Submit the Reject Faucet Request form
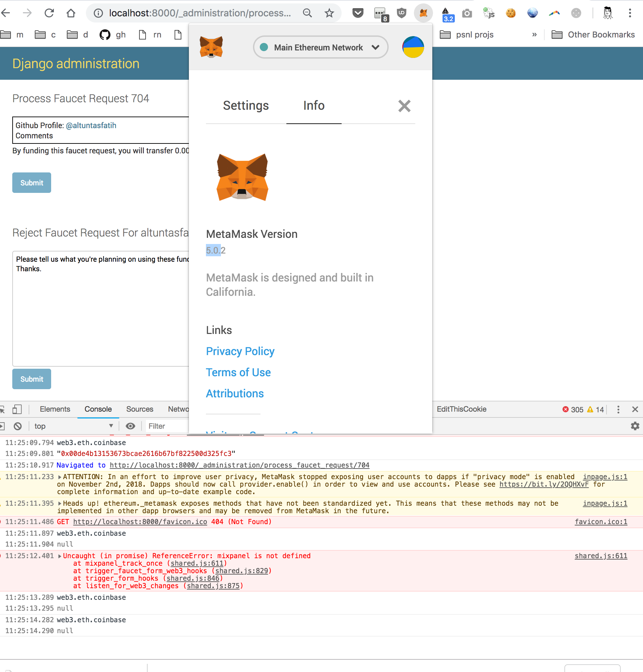Screen dimensions: 643x672 31,379
